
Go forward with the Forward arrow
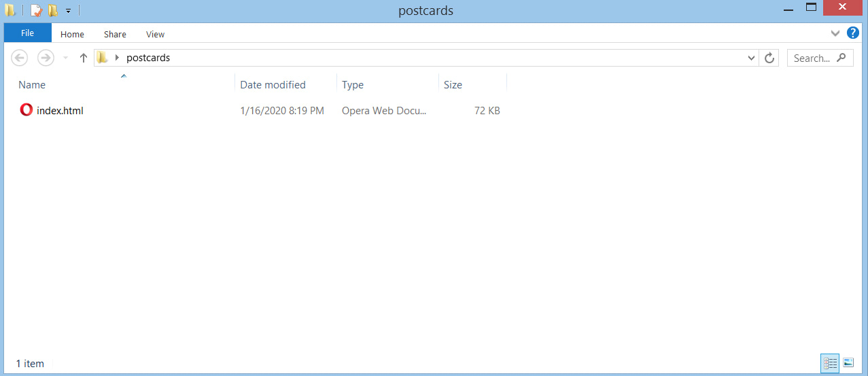46,58
